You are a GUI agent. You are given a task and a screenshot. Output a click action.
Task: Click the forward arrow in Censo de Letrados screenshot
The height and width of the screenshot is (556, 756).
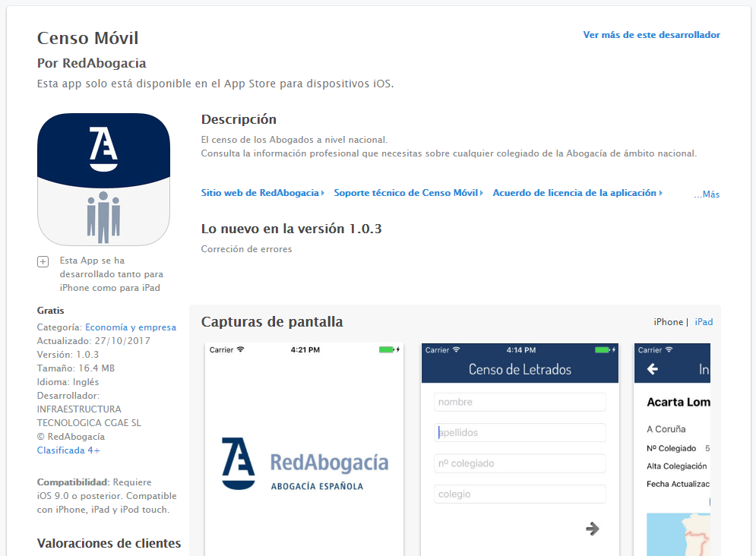click(593, 529)
